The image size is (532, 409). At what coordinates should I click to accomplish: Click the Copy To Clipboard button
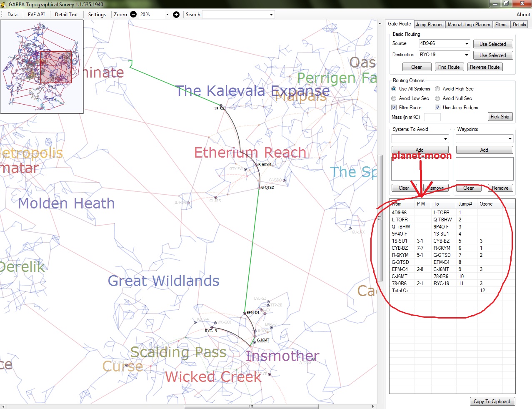pyautogui.click(x=492, y=401)
